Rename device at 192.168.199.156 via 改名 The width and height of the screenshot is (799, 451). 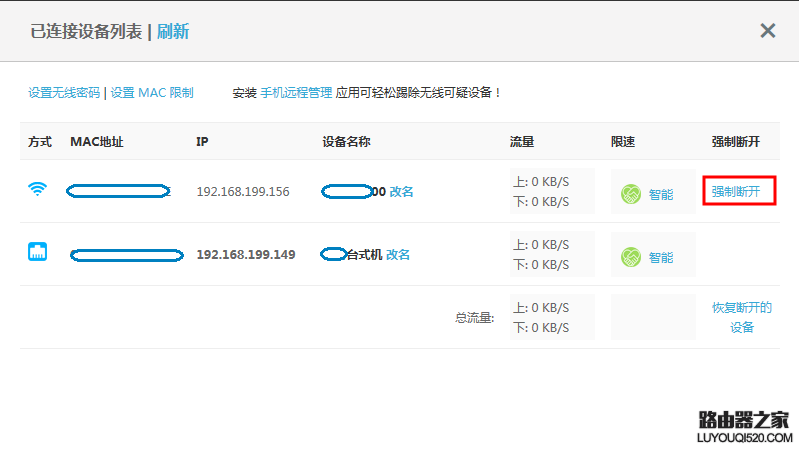402,192
